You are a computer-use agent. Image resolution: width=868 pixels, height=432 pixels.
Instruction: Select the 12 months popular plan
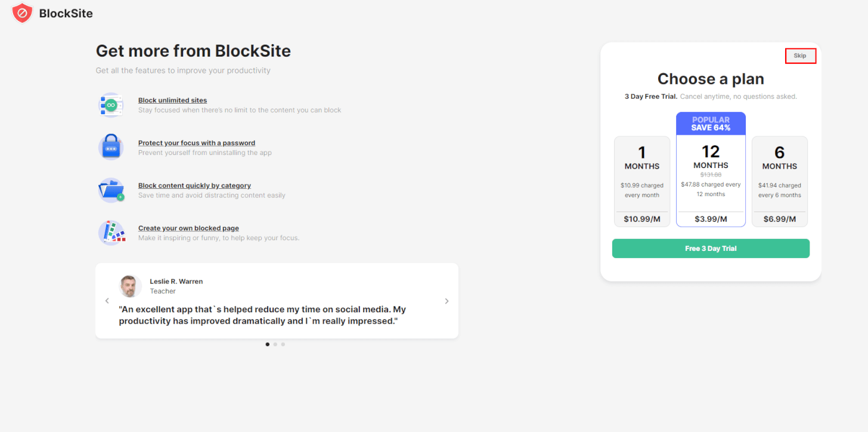click(x=711, y=169)
